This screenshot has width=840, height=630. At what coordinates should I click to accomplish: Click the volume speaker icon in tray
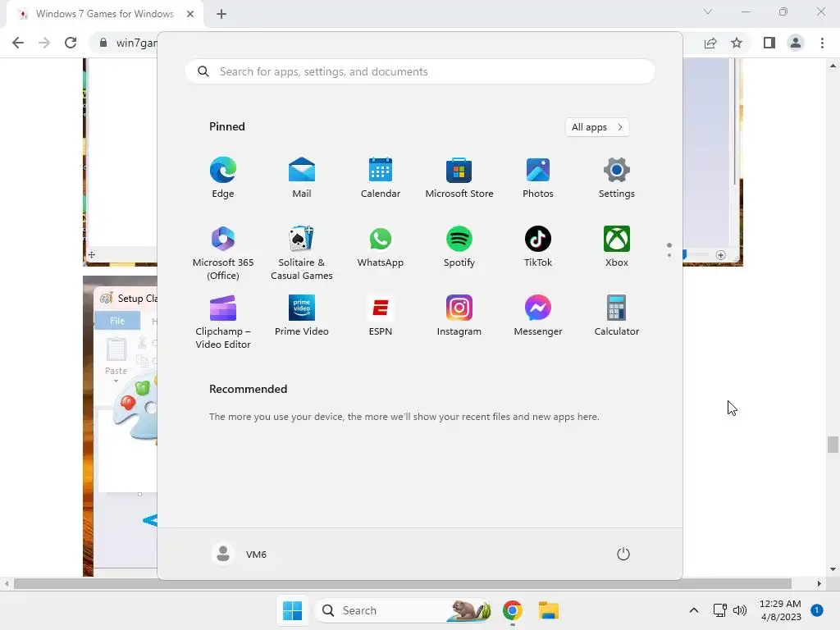[x=740, y=610]
